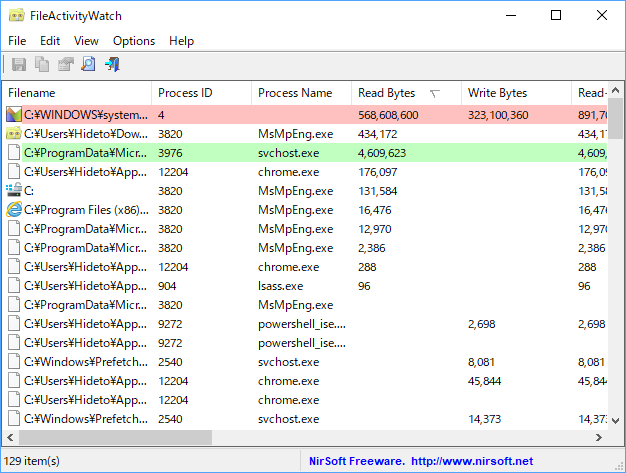The image size is (626, 473).
Task: Click the Read Bytes value 2,386
Action: pyautogui.click(x=372, y=248)
